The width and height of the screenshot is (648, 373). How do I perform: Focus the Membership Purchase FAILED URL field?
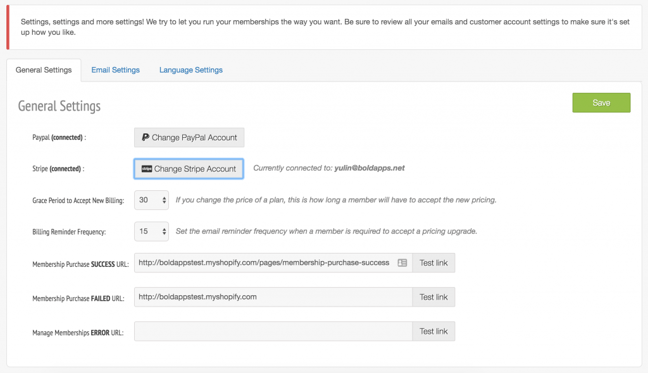[x=273, y=297]
